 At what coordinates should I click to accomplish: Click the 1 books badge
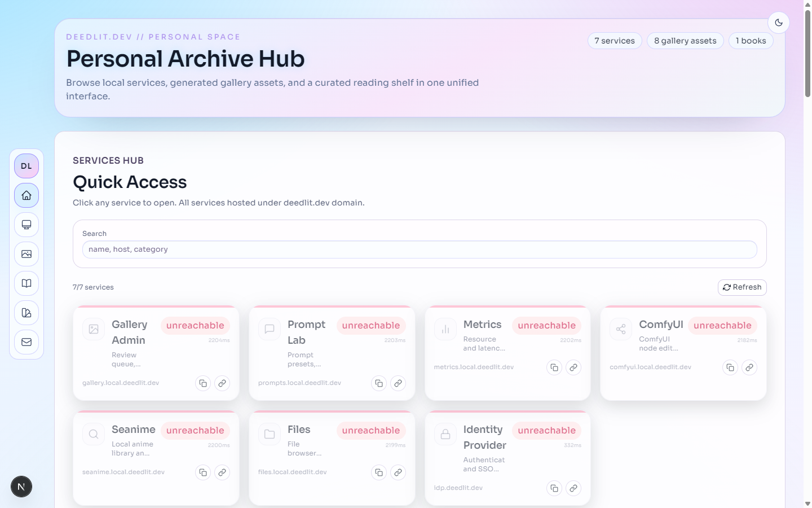[x=751, y=41]
